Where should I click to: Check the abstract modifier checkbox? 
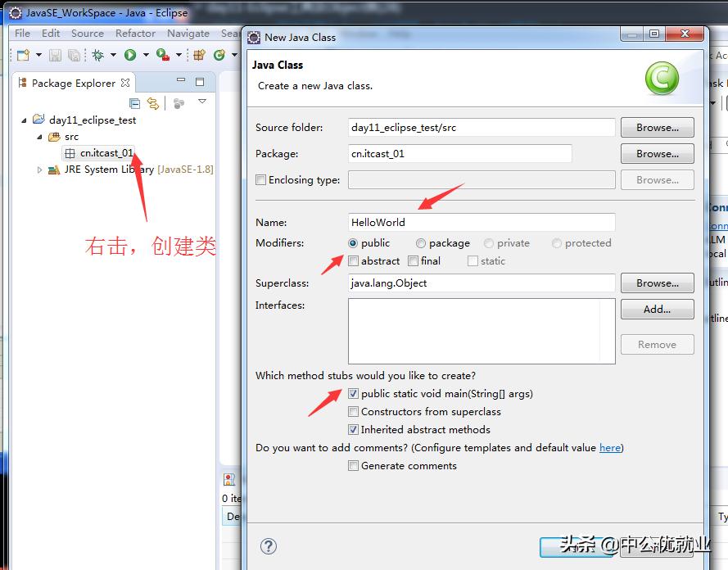point(353,260)
